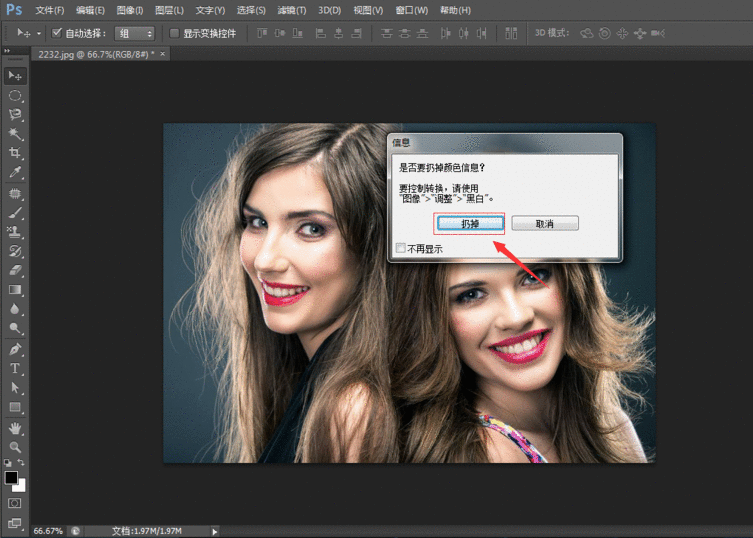Uncheck the 自动选择 checkbox
Viewport: 753px width, 538px height.
[57, 33]
